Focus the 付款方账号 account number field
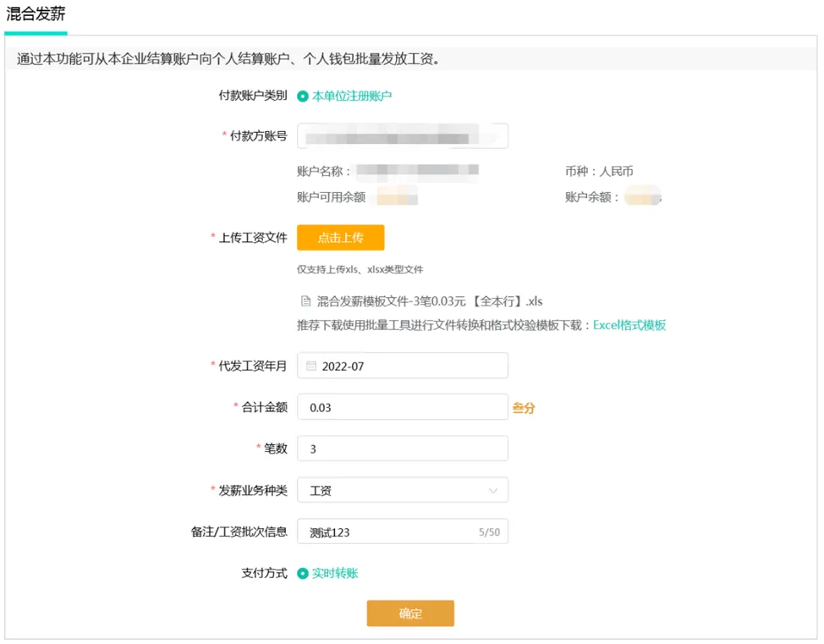The height and width of the screenshot is (644, 824). pyautogui.click(x=403, y=136)
